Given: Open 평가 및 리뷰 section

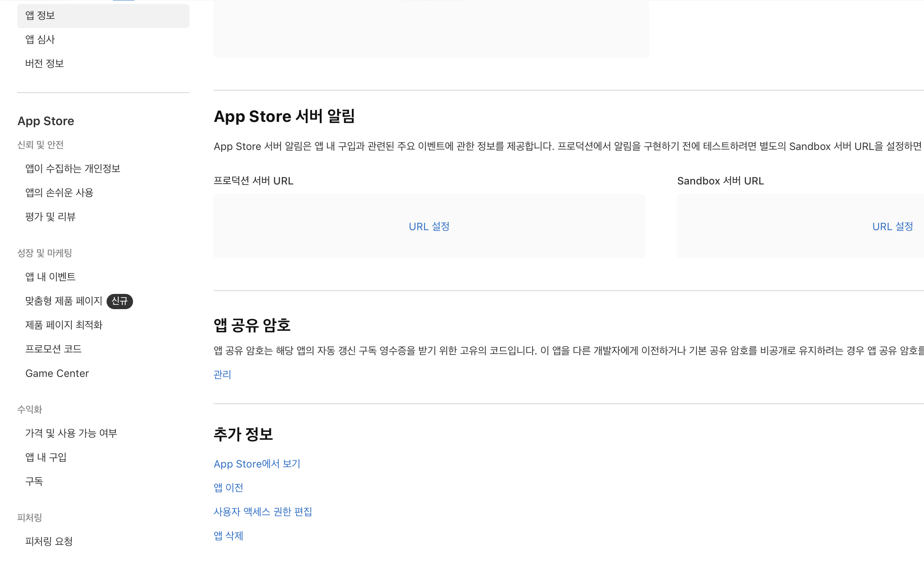Looking at the screenshot, I should click(x=50, y=217).
